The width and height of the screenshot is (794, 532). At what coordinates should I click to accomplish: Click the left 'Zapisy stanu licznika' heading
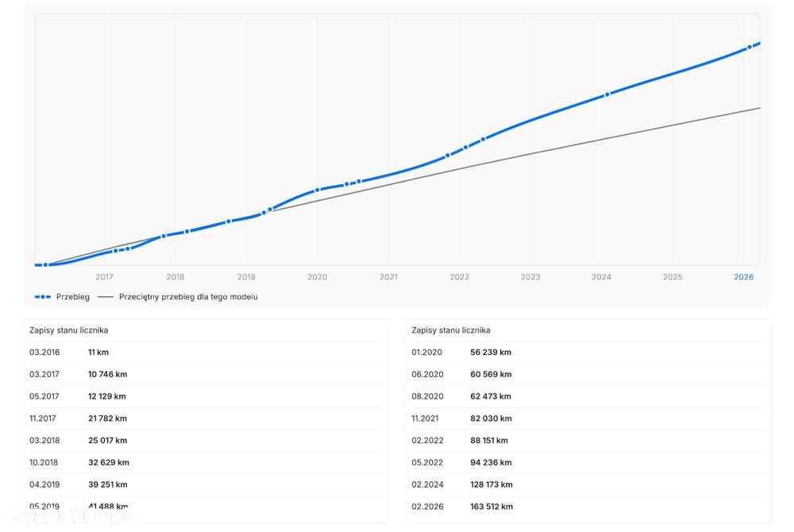(69, 330)
